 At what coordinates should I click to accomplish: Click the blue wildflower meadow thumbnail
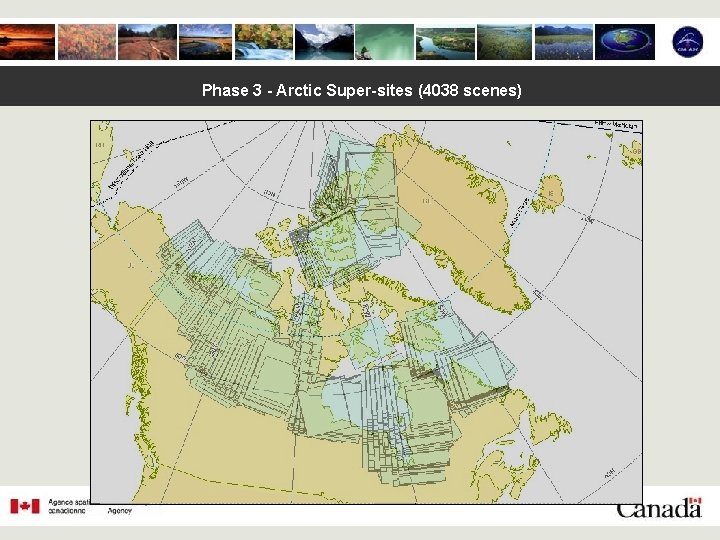563,42
